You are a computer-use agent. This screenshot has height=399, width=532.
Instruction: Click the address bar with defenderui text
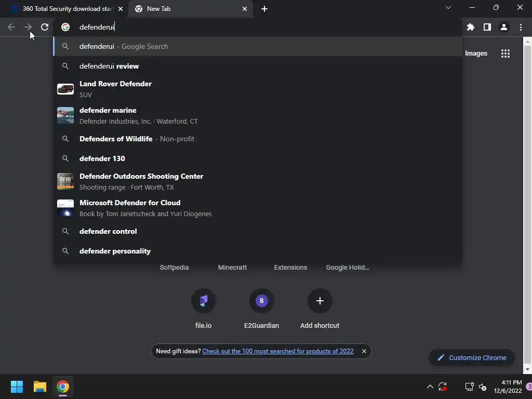[258, 27]
